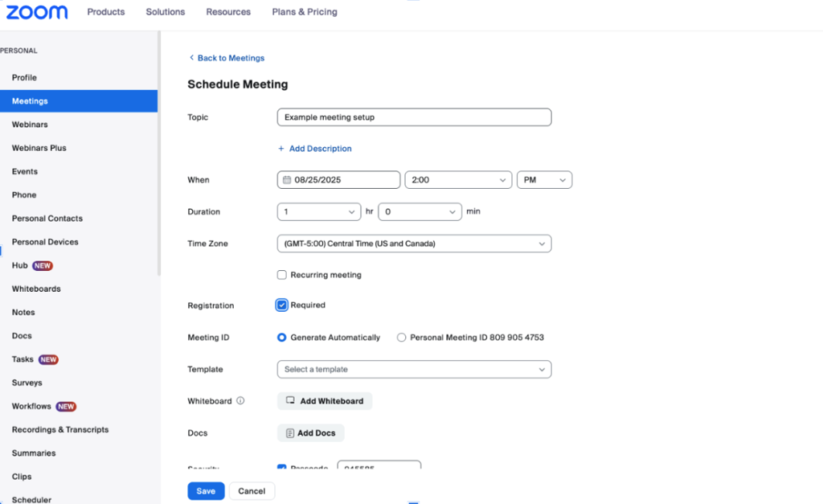
Task: Click the calendar icon in date field
Action: tap(286, 180)
